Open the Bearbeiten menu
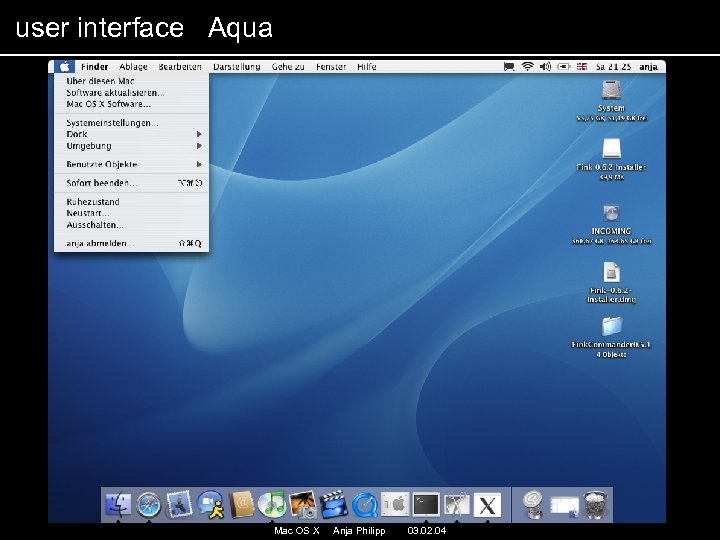Screen dimensions: 720x540 tap(180, 67)
